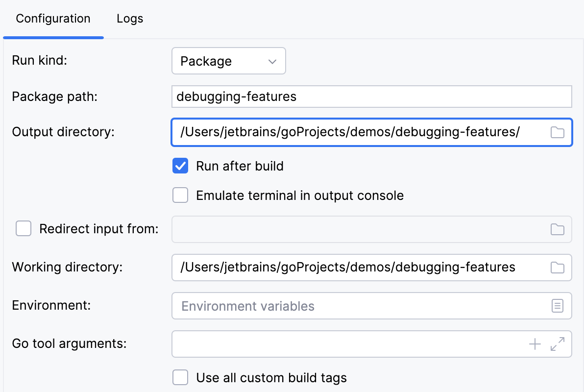
Task: Insert macro using plus icon in Go tool arguments
Action: tap(535, 344)
